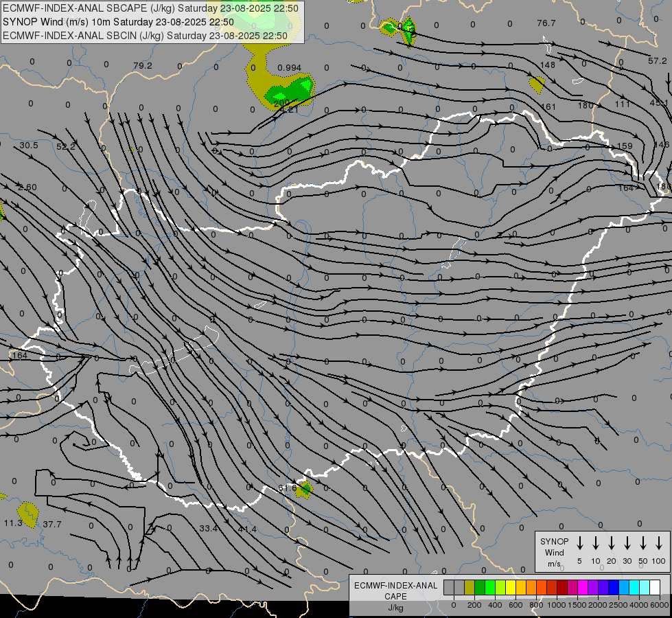Select the SYNOP Wind 10m title line
Screen dimensions: 672x618
tap(118, 22)
